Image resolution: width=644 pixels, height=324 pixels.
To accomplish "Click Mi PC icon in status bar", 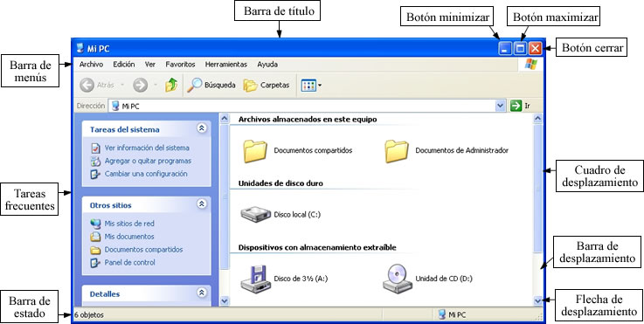I will tap(442, 315).
